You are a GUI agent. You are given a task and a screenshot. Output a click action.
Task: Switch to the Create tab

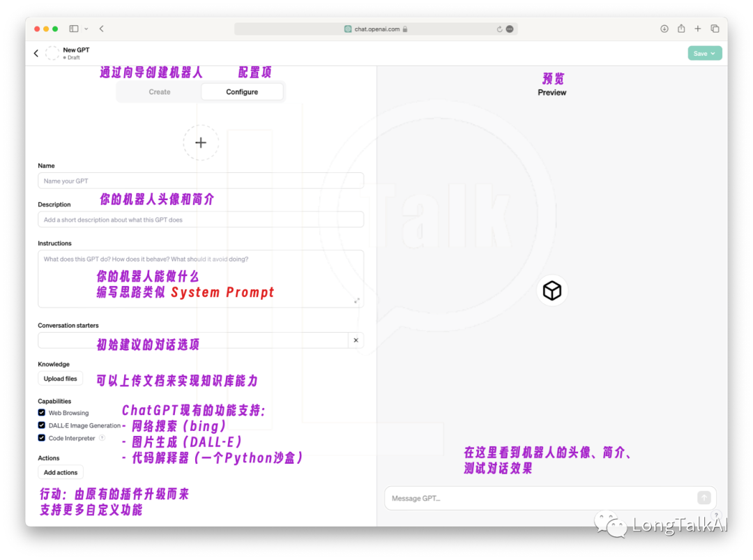[160, 92]
